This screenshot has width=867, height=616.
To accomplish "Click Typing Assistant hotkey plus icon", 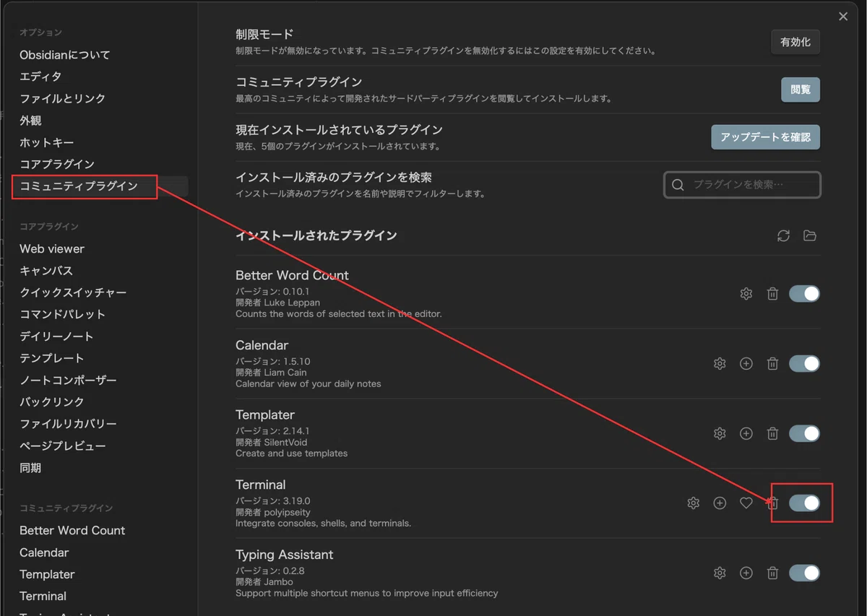I will click(746, 573).
